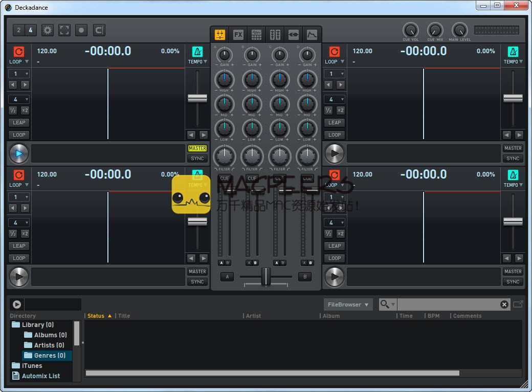Screen dimensions: 532x392
Task: Click the red loop icon on top-right deck
Action: pos(334,52)
